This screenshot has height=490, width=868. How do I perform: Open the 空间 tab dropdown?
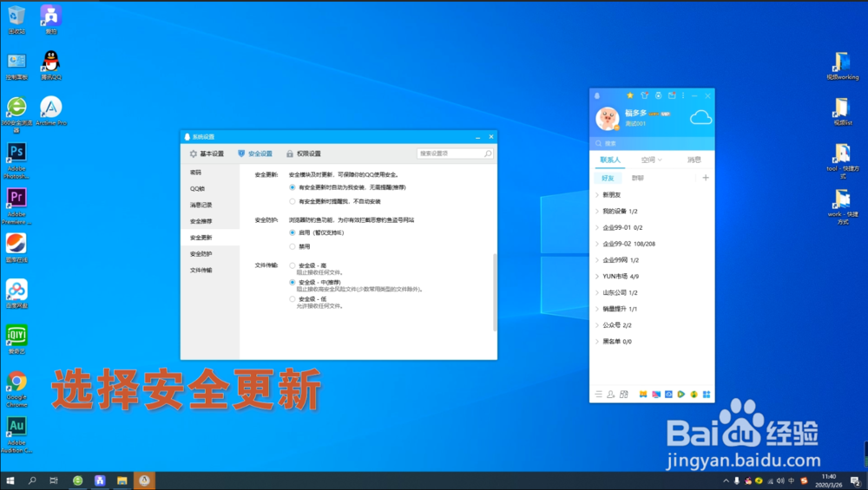[x=652, y=160]
